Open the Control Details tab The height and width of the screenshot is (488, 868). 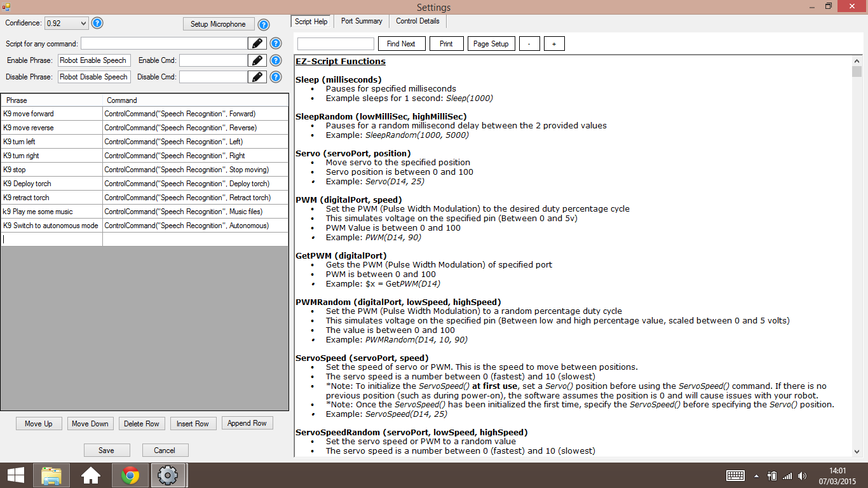417,21
